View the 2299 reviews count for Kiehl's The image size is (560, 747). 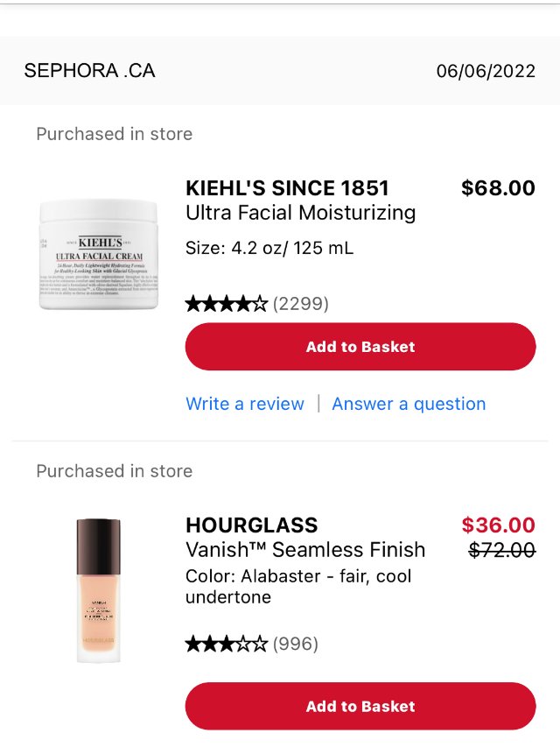pos(301,304)
